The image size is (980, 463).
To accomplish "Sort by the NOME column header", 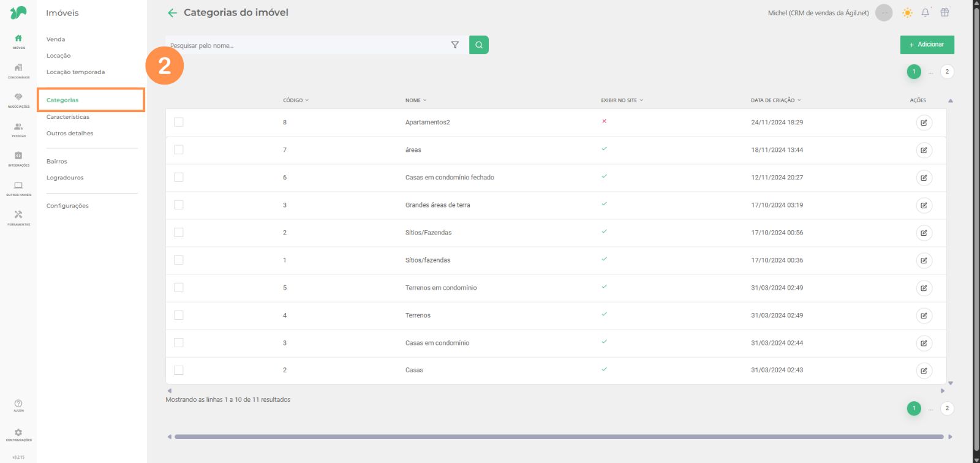I will (415, 100).
